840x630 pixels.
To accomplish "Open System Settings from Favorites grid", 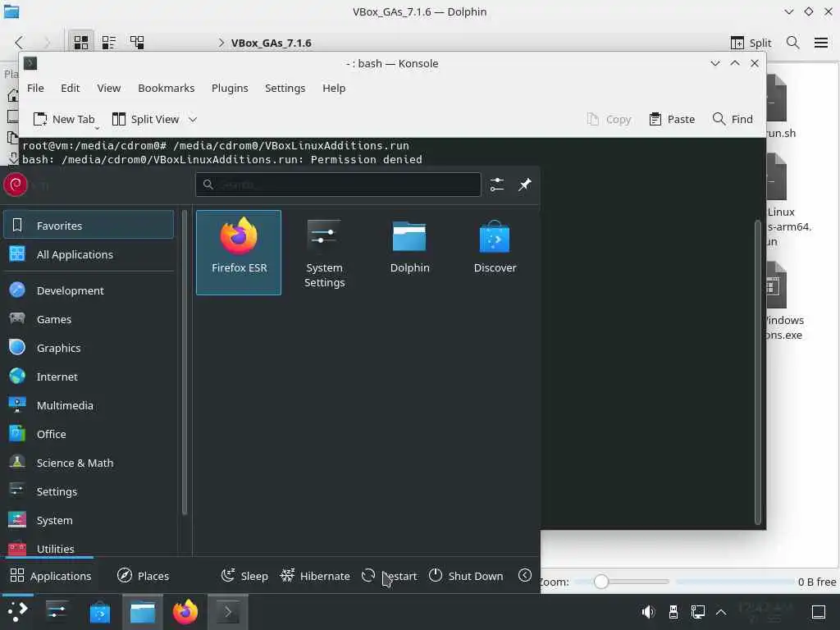I will pyautogui.click(x=324, y=252).
